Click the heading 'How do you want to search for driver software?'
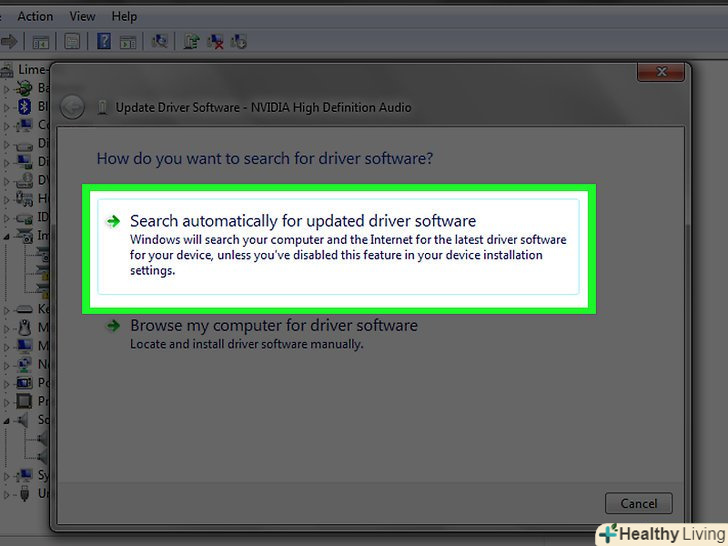 coord(265,159)
